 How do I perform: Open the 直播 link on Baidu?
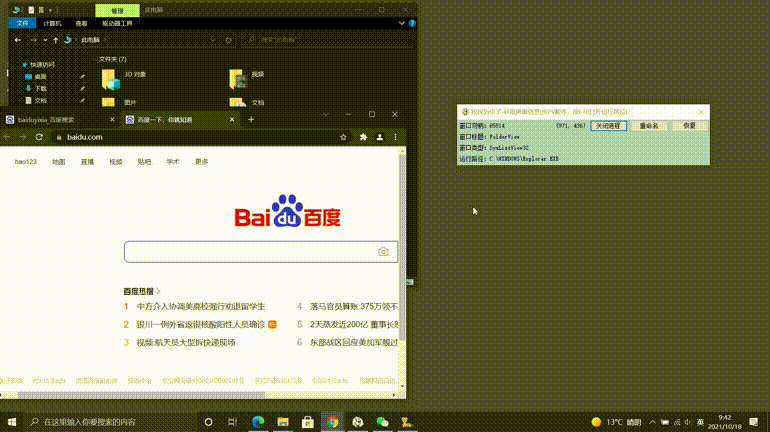pos(87,162)
